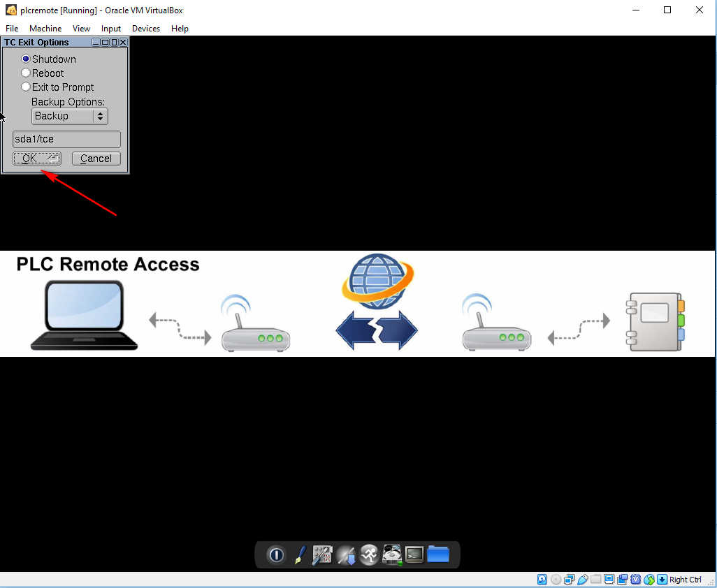Launch the Editor pen icon in the dock

tap(300, 554)
